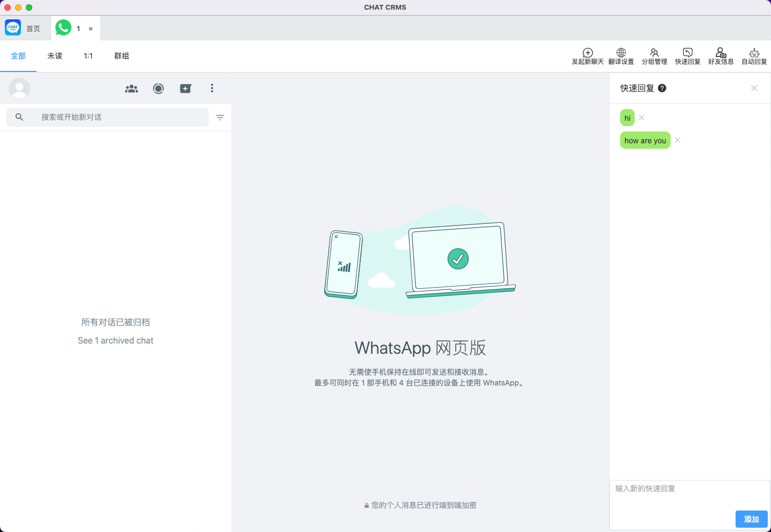Click the macOS yellow minimize window button
The image size is (771, 532).
click(18, 8)
